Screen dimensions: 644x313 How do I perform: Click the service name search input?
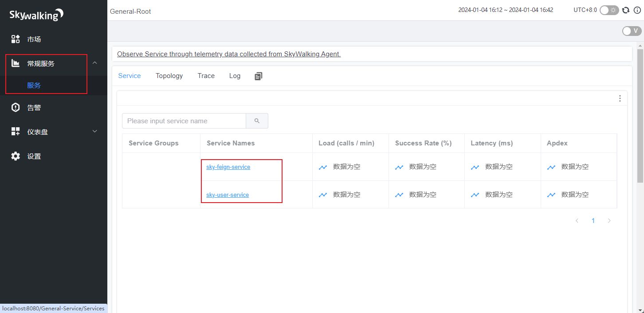[184, 121]
